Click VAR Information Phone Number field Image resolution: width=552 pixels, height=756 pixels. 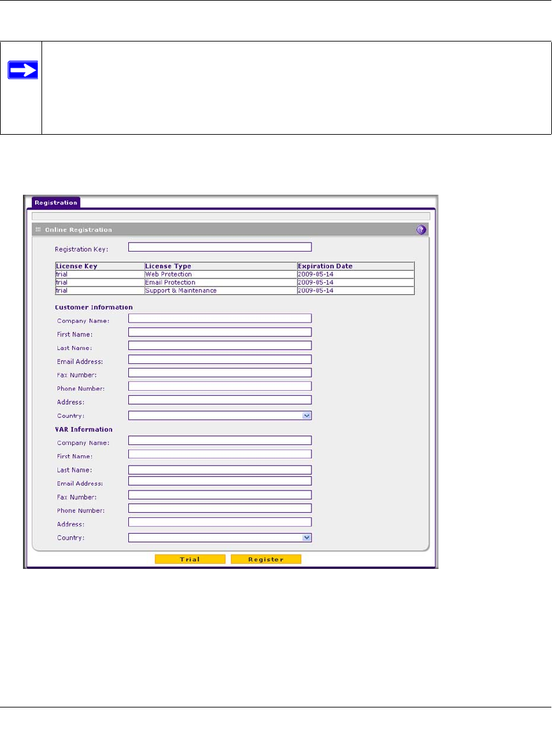pos(220,508)
